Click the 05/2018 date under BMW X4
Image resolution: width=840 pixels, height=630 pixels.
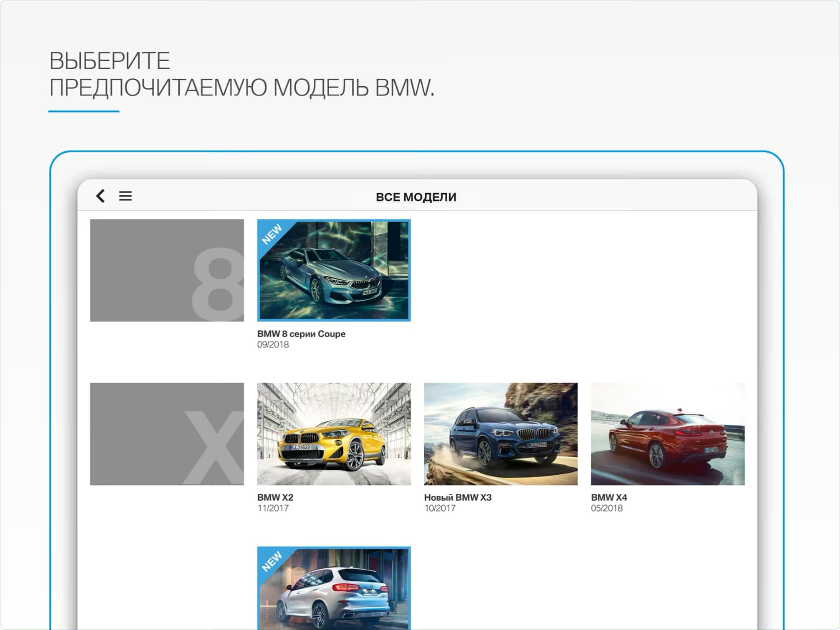605,509
